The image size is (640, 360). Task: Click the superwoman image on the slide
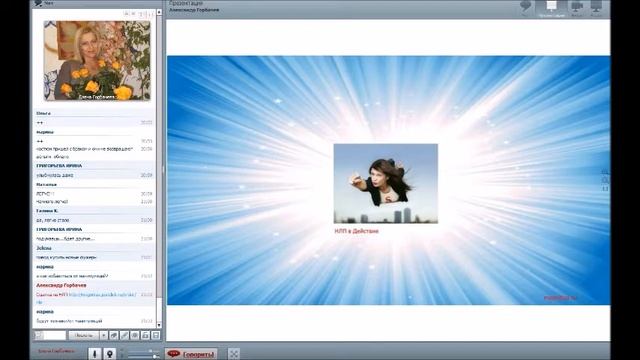[386, 183]
